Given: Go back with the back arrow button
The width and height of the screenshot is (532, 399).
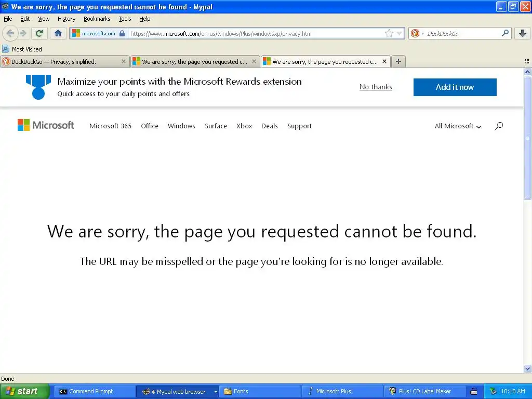Looking at the screenshot, I should 10,33.
